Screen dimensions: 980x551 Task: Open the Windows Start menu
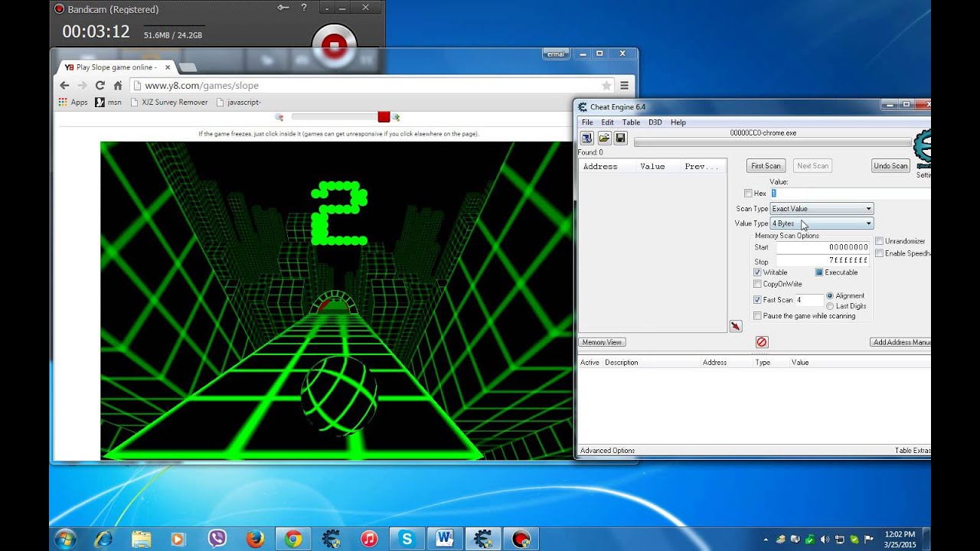[65, 539]
